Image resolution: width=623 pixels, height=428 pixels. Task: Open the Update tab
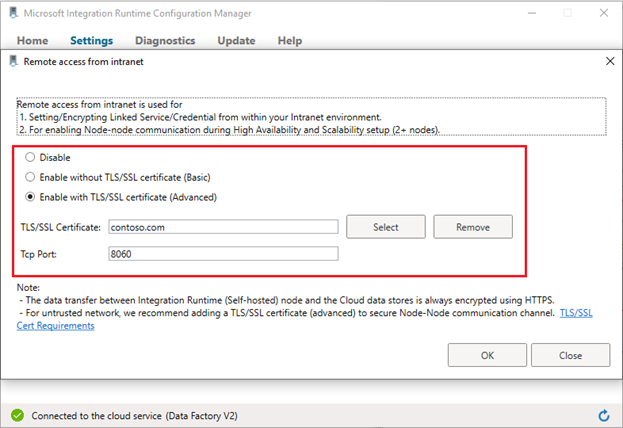[236, 41]
